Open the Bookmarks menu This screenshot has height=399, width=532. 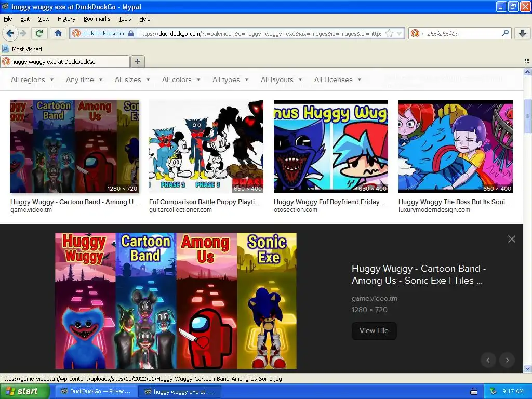(x=97, y=19)
